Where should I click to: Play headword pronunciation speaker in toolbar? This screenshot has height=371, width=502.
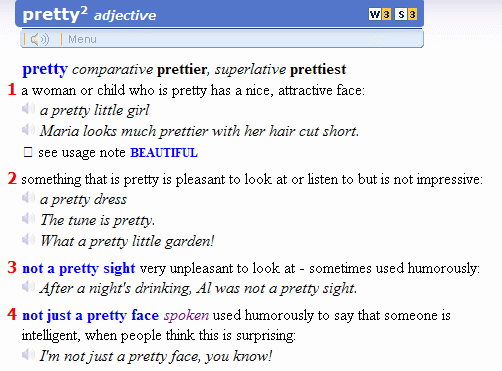[x=40, y=39]
